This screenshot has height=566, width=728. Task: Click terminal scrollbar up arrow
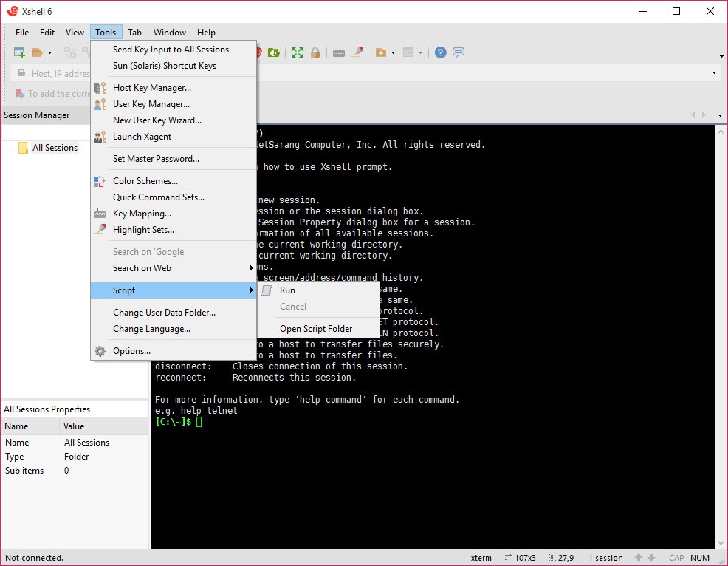point(721,132)
